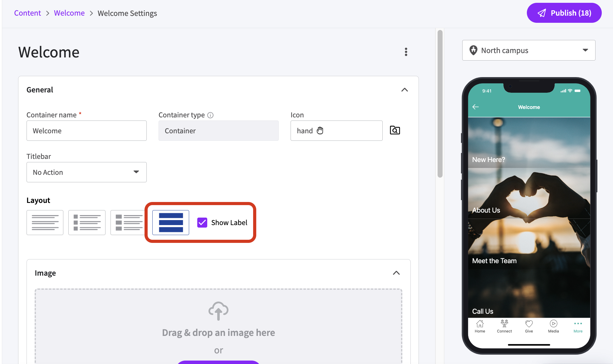Click the Container type info icon
This screenshot has width=613, height=364.
click(210, 115)
